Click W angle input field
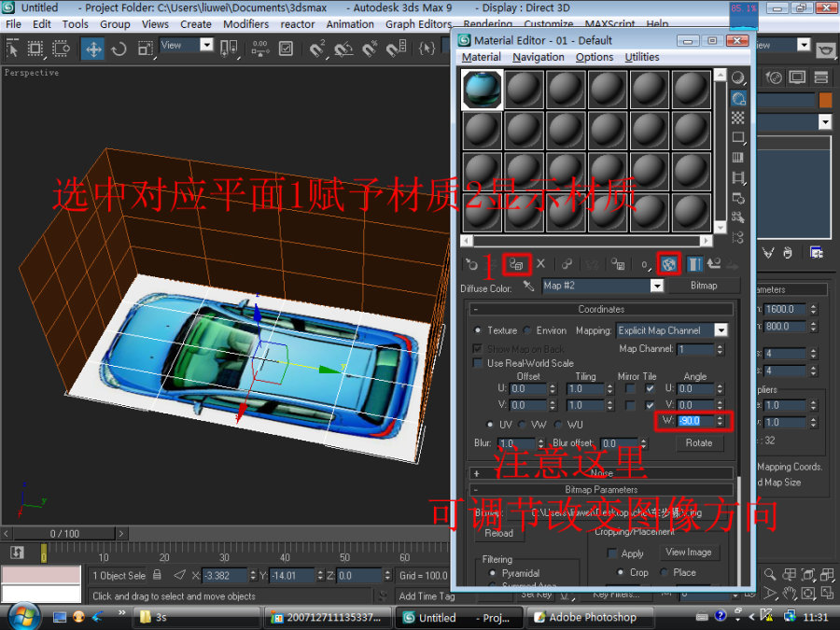The image size is (840, 630). [695, 421]
